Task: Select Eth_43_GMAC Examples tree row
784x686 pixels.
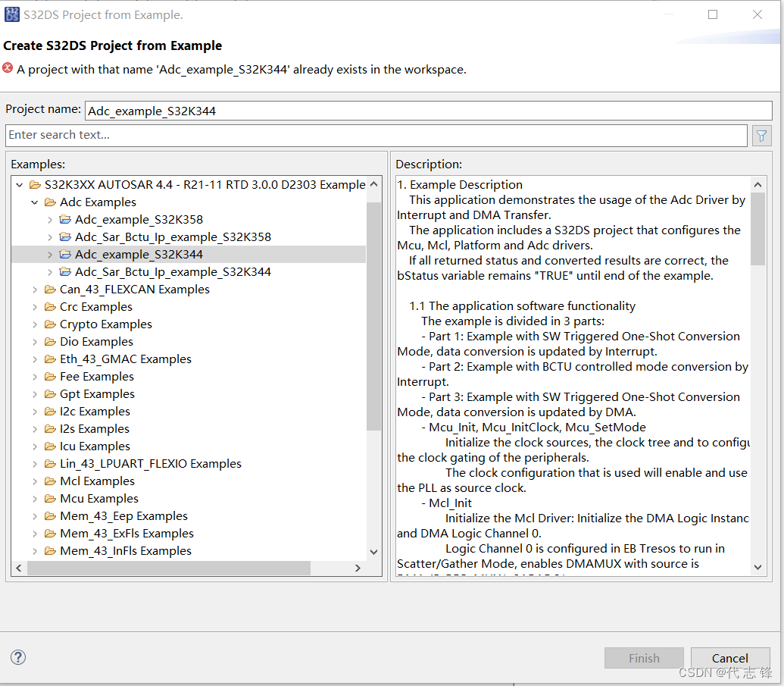Action: tap(126, 359)
